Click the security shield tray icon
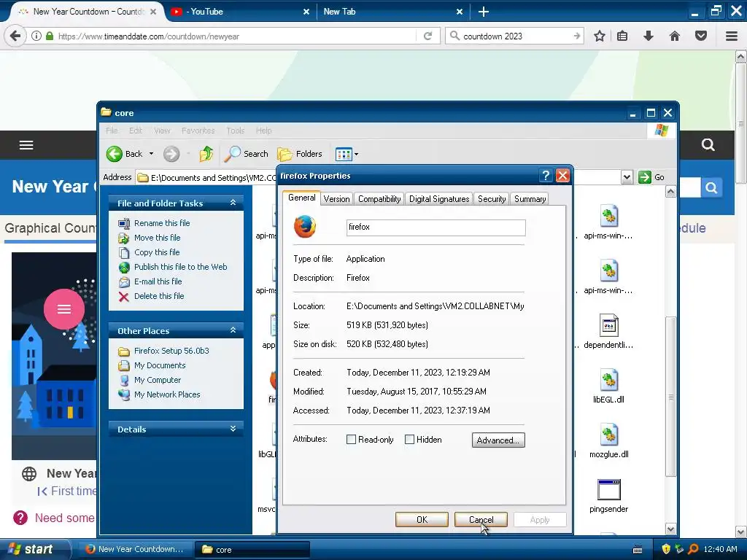 point(666,549)
